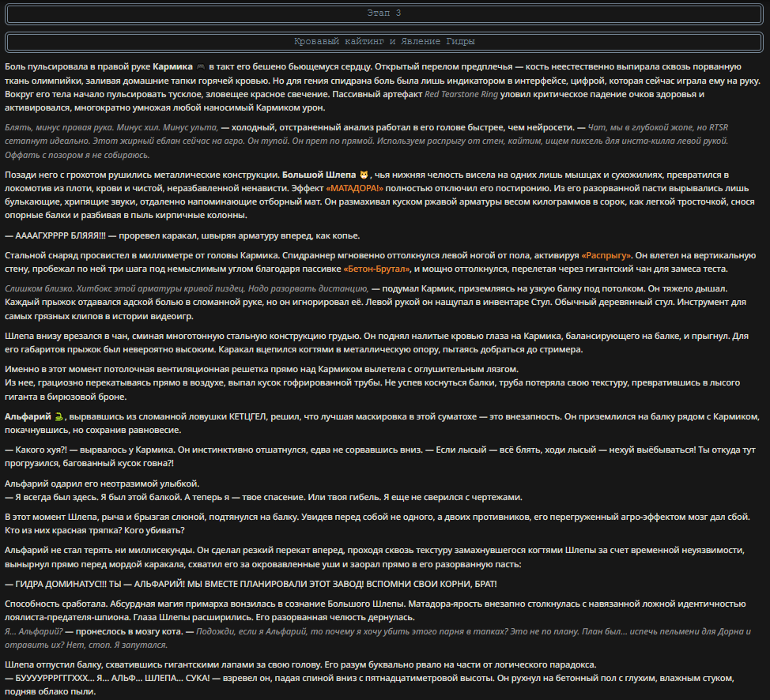This screenshot has width=770, height=700.
Task: Select the «Кровавый кайтинг и Явление Гидры» header
Action: coord(384,42)
